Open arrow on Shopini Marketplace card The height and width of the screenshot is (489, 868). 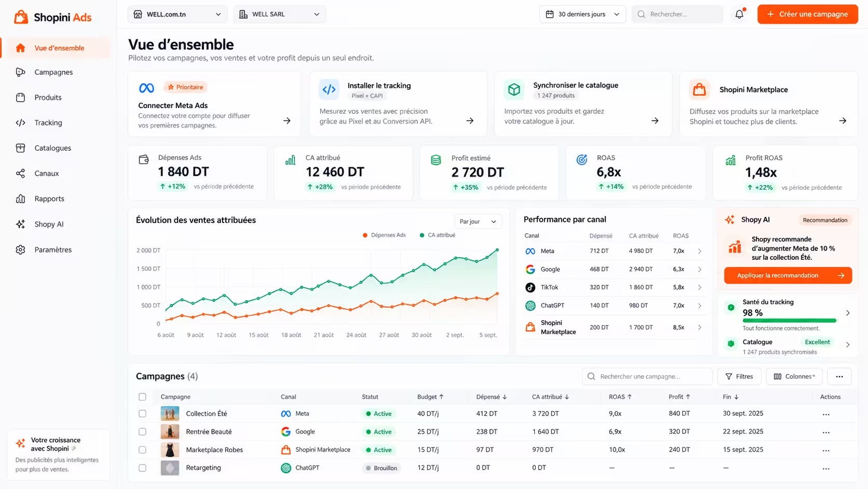(843, 121)
